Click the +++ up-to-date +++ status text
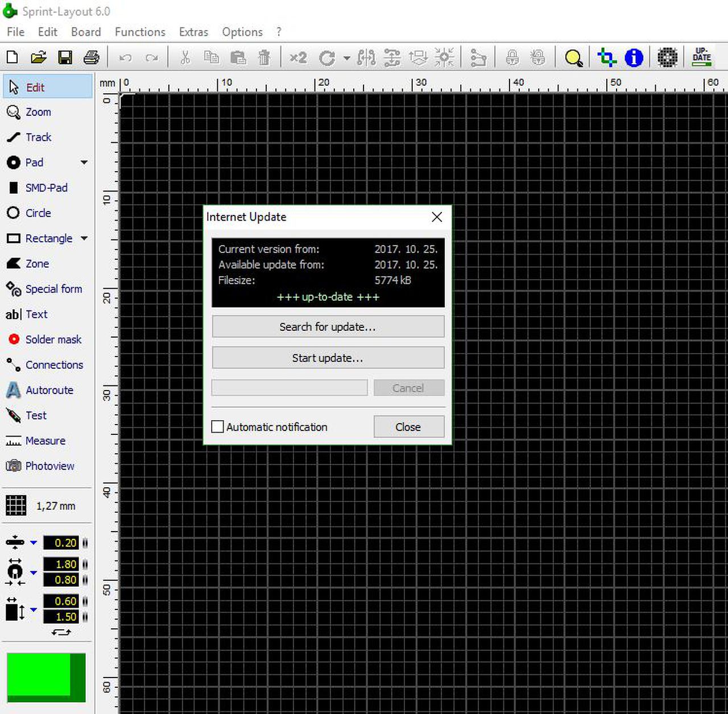 328,297
